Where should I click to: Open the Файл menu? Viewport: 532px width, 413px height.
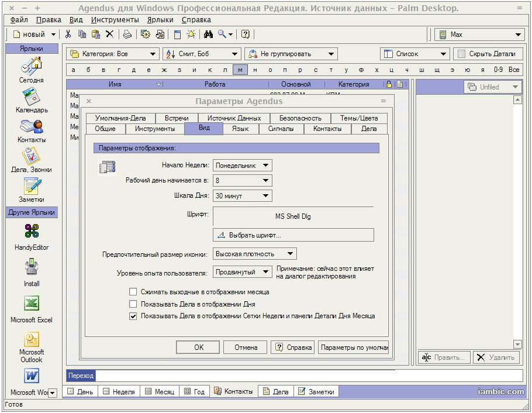click(19, 20)
